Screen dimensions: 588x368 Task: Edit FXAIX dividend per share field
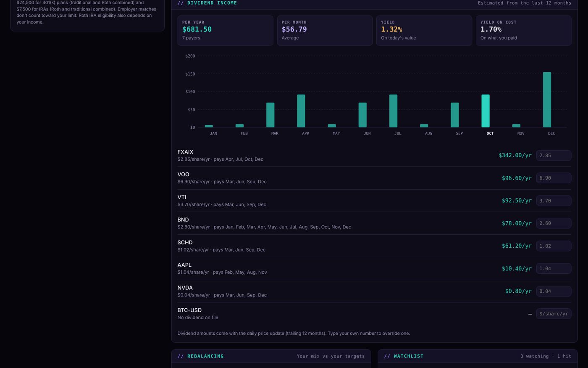click(x=554, y=156)
